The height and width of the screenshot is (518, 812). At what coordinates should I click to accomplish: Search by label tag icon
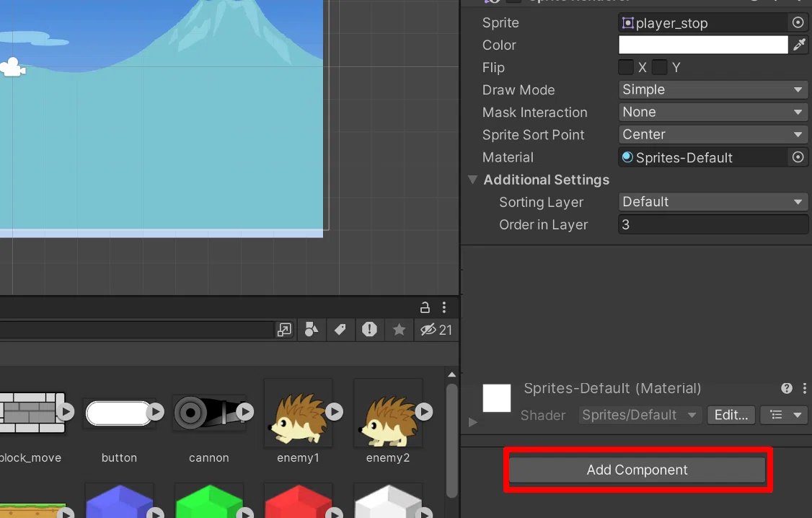point(340,330)
